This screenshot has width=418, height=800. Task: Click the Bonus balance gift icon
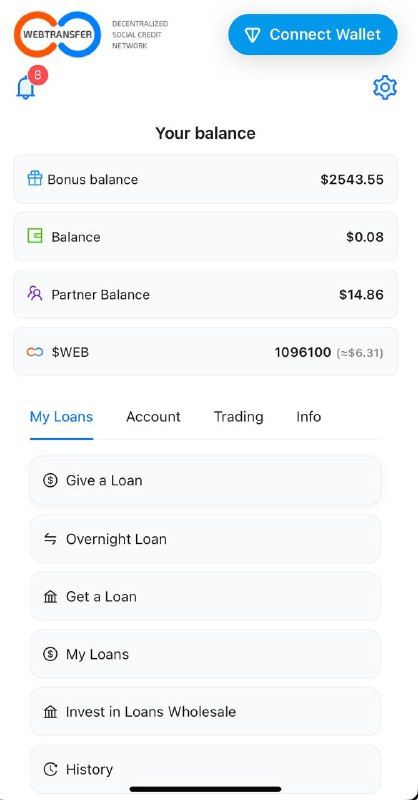pyautogui.click(x=35, y=178)
